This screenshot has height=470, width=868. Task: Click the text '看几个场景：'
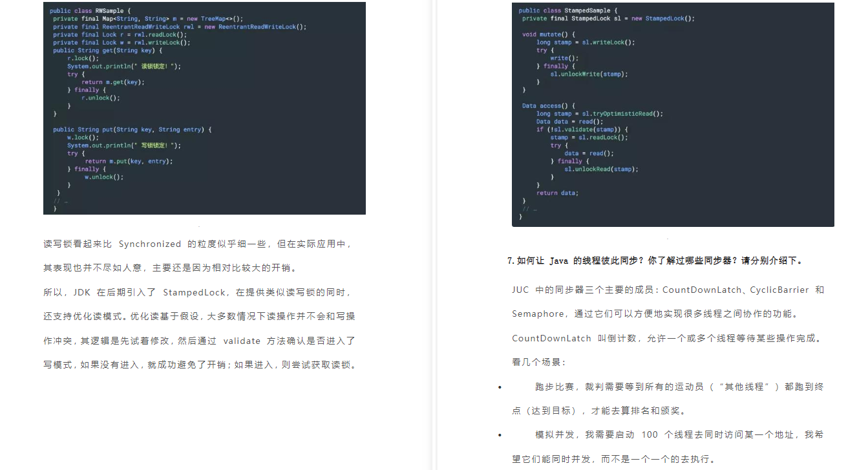click(539, 362)
